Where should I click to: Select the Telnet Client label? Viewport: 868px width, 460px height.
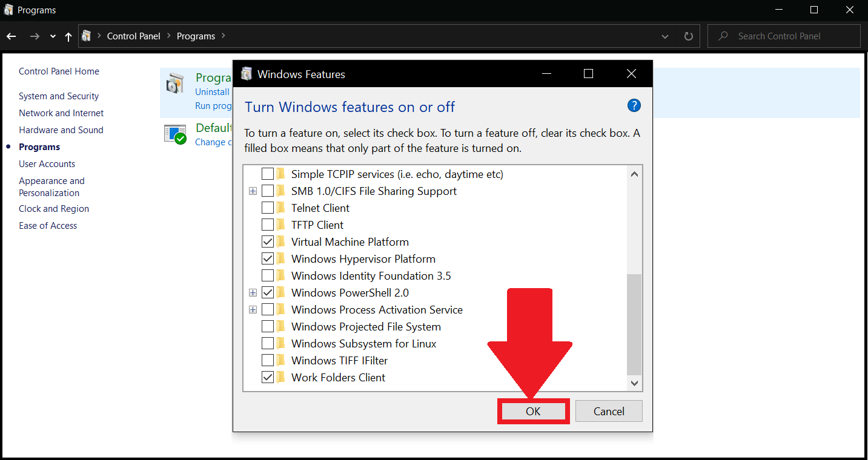(320, 208)
